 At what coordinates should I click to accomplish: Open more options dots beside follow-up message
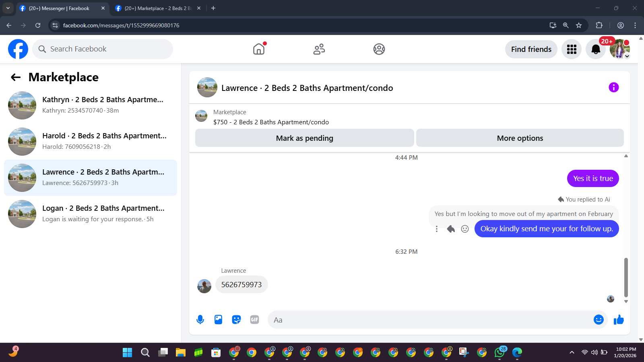437,229
